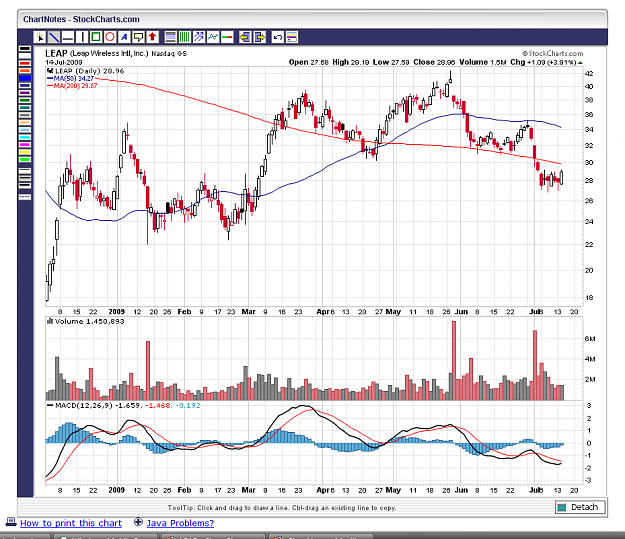Choose the dark navy color swatch

point(25,85)
